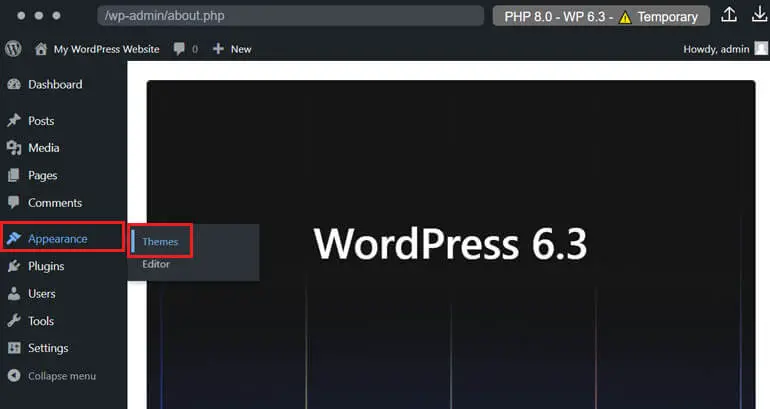The height and width of the screenshot is (409, 770).
Task: Click the comment count 0 in admin bar
Action: pos(195,49)
